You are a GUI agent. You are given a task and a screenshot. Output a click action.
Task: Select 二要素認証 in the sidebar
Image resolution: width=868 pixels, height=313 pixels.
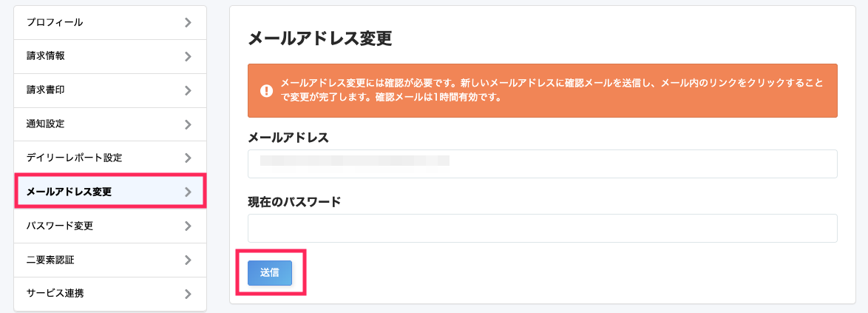tap(110, 260)
